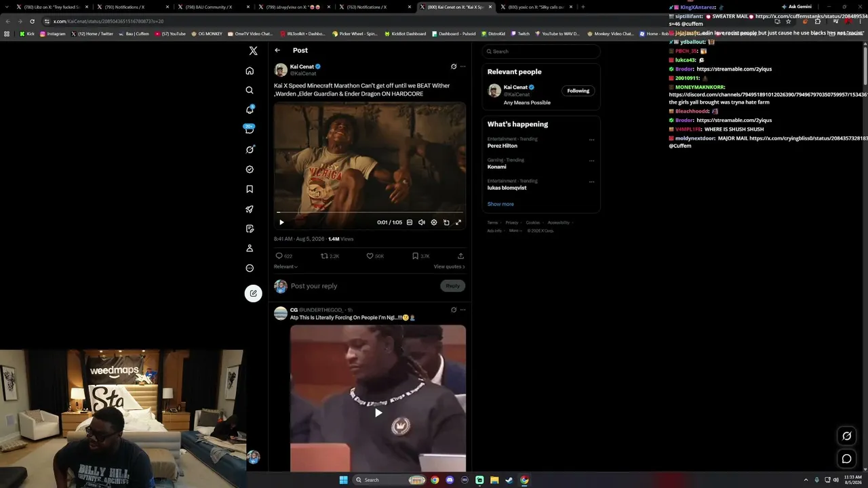Bookmark the post with 3.7K bookmarks
This screenshot has height=488, width=868.
coord(421,256)
